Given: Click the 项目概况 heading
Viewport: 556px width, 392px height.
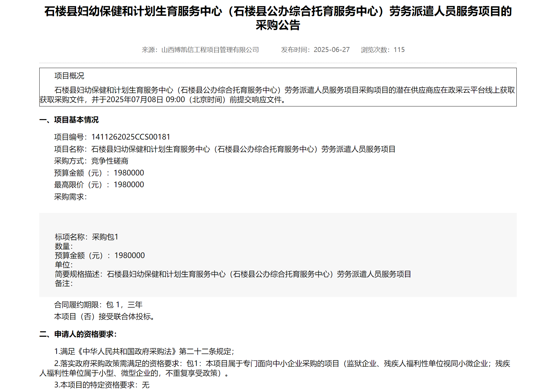Looking at the screenshot, I should pos(69,76).
